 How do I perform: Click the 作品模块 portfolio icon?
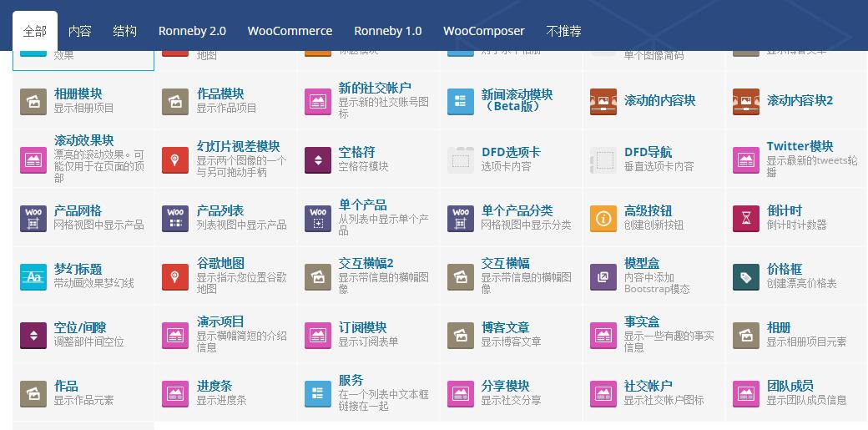[x=175, y=102]
